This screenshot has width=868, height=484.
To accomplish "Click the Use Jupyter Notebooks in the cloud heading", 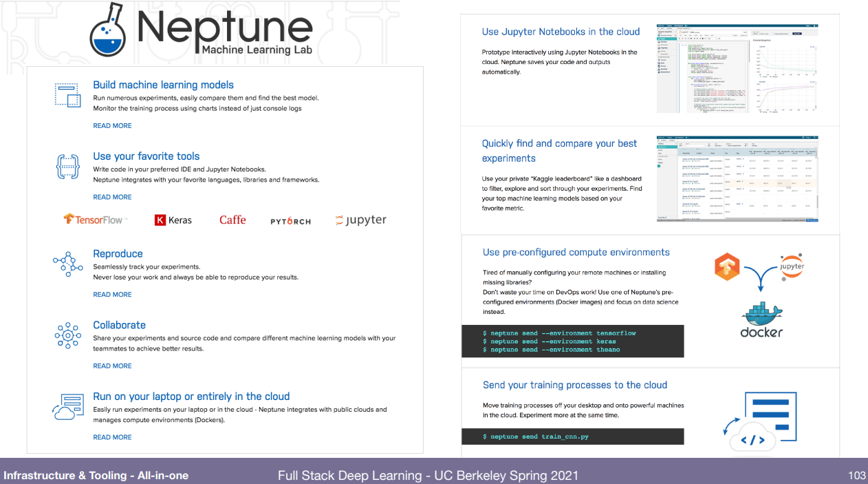I will pyautogui.click(x=561, y=32).
